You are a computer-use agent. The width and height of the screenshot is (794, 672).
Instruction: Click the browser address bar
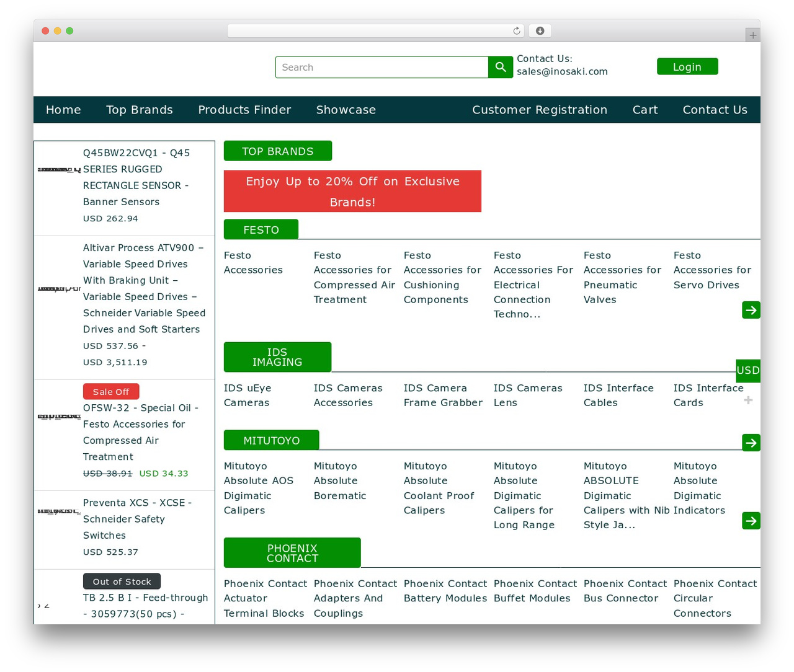click(376, 31)
